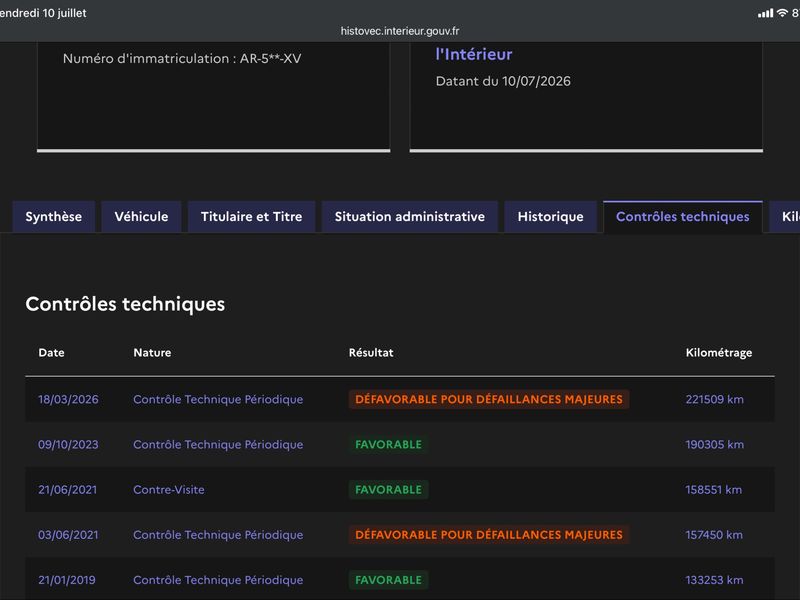Select the Situation administrative tab
The height and width of the screenshot is (600, 800).
point(410,217)
